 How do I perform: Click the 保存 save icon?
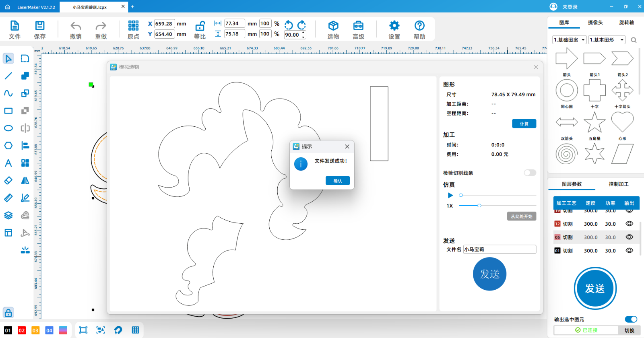pos(40,27)
